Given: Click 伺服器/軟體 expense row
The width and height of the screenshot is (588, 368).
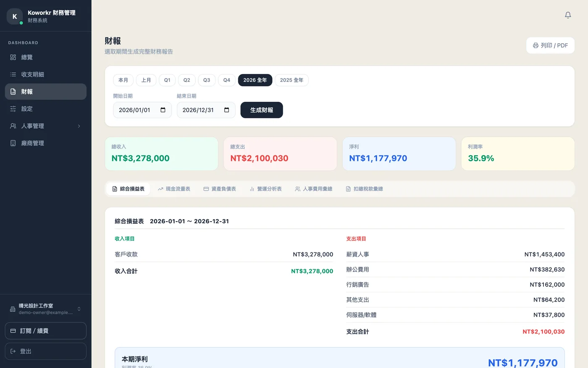Looking at the screenshot, I should tap(455, 315).
